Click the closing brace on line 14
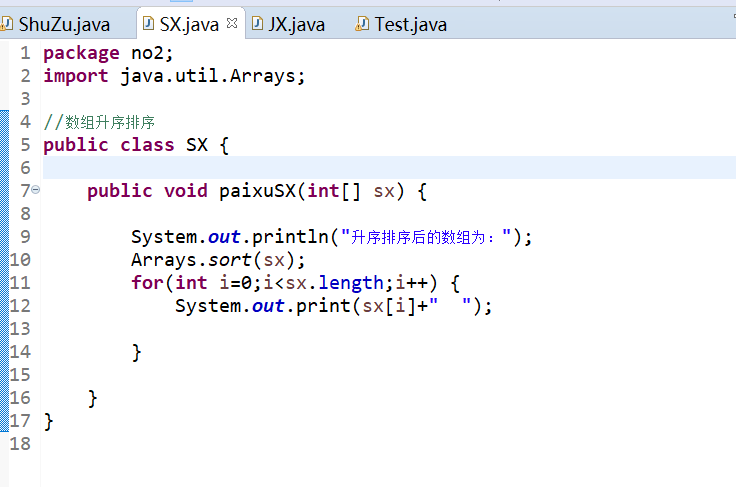Screen dimensions: 736x487 click(x=136, y=352)
